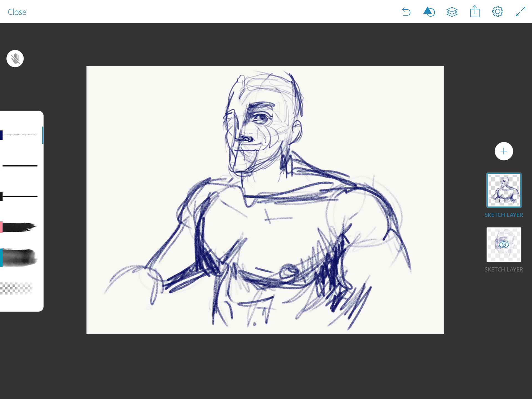Show the hidden sketch layer eye icon
The height and width of the screenshot is (399, 532).
(503, 245)
